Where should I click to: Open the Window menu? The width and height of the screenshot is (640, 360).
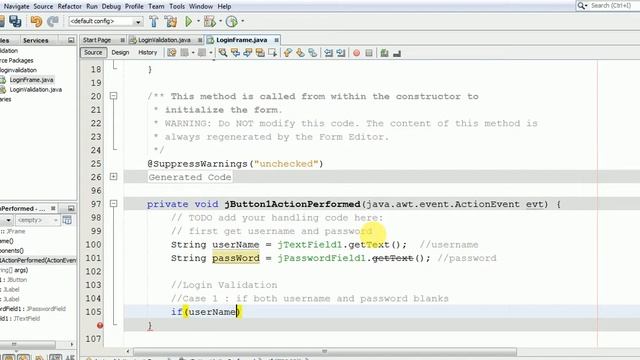201,7
